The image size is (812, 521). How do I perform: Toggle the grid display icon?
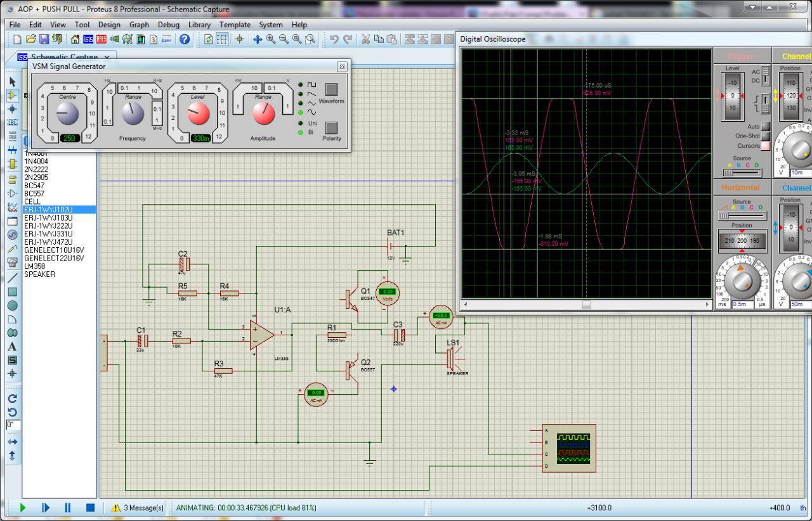coord(223,39)
